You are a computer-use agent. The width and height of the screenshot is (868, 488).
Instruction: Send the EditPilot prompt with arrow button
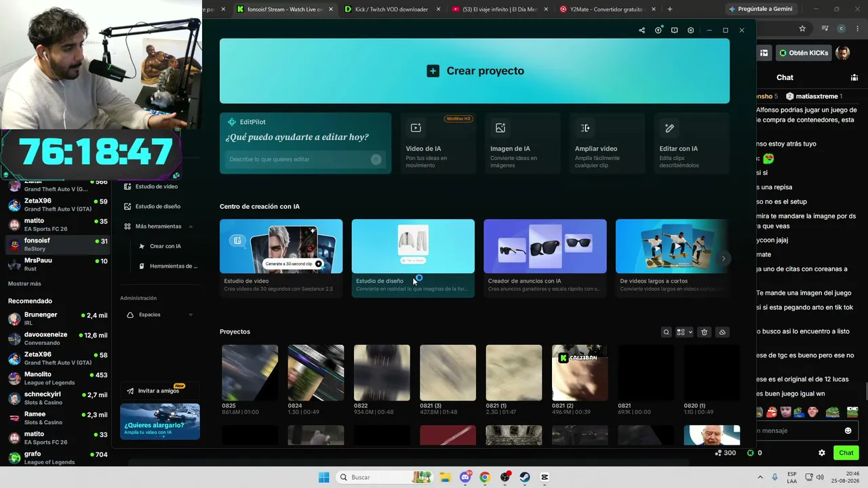(x=376, y=159)
